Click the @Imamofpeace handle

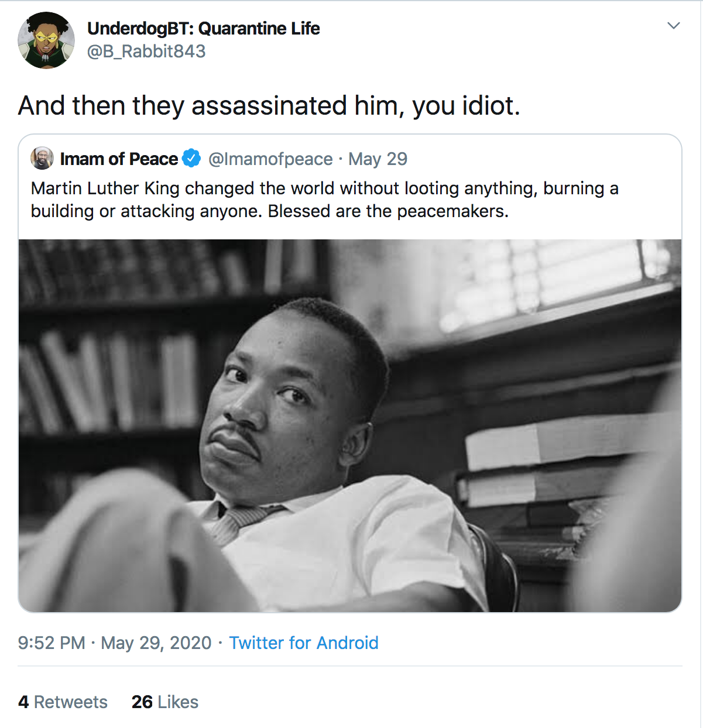pyautogui.click(x=270, y=159)
